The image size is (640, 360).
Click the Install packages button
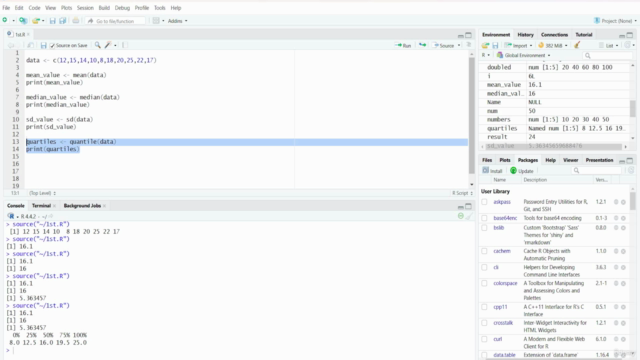point(492,171)
